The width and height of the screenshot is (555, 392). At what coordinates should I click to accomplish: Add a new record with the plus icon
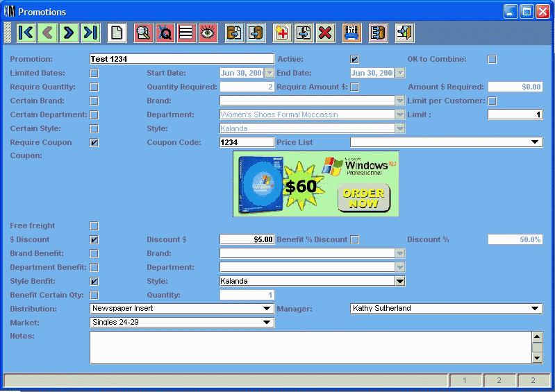[x=282, y=33]
